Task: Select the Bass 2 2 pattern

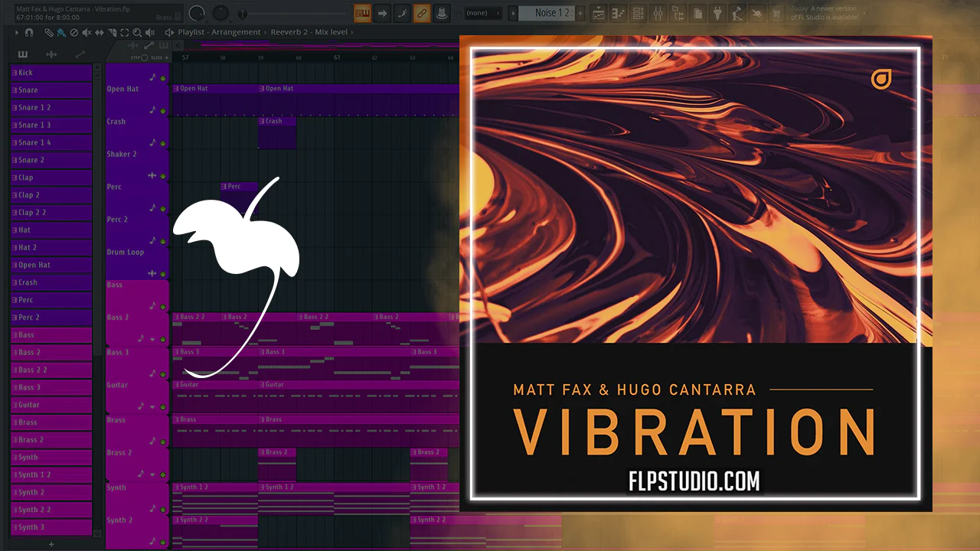Action: click(x=51, y=370)
